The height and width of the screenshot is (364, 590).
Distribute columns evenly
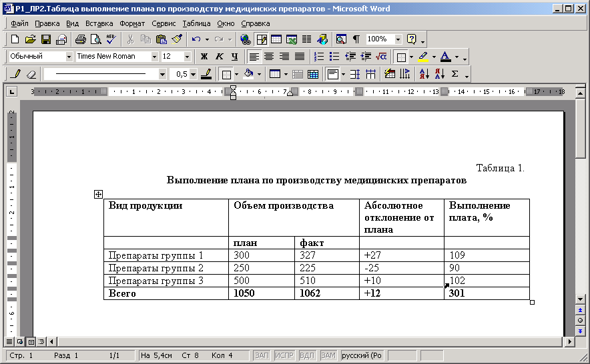pos(370,74)
